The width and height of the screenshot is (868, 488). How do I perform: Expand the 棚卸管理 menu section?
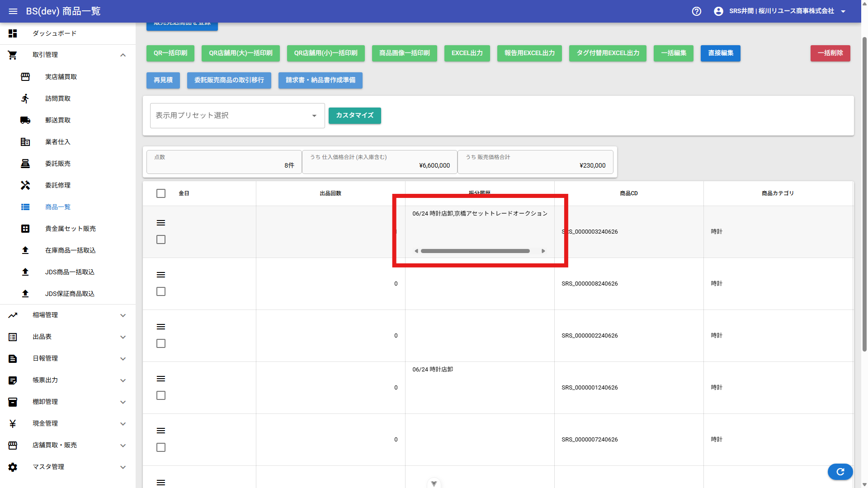click(123, 402)
